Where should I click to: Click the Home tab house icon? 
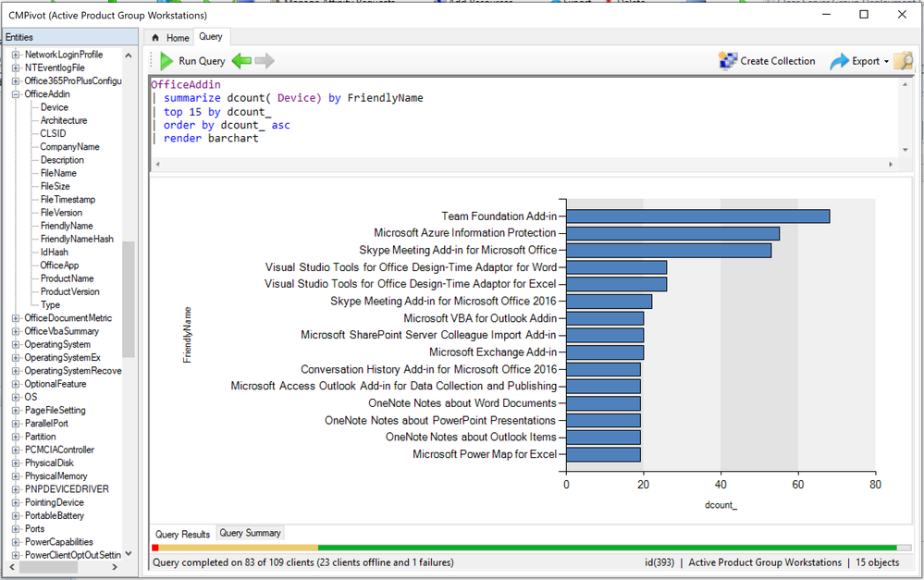[x=155, y=38]
